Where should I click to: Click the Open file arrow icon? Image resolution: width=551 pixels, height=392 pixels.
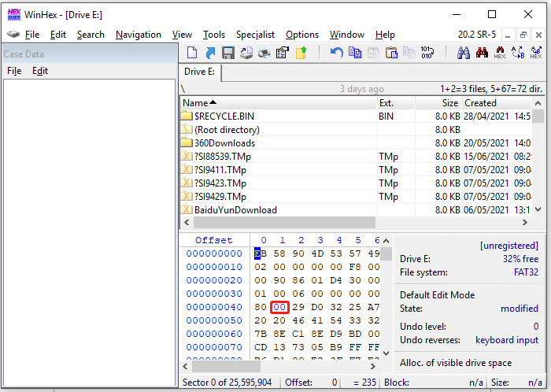[x=210, y=54]
